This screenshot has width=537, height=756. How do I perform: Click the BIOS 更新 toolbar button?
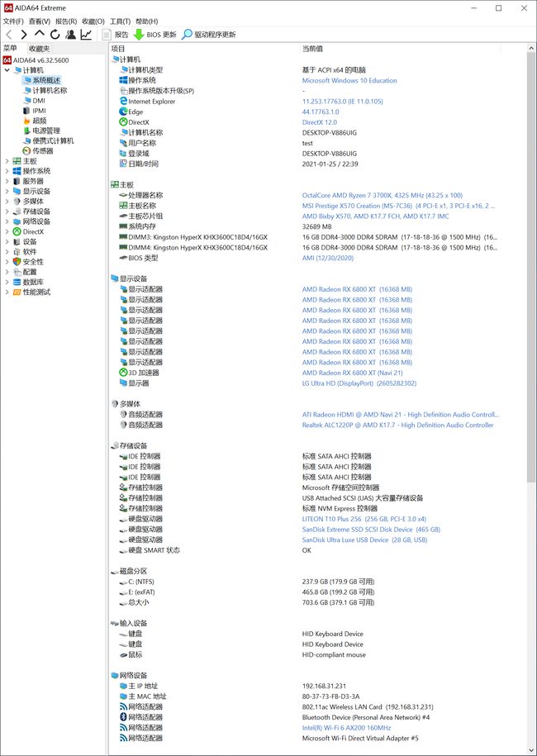(x=154, y=34)
